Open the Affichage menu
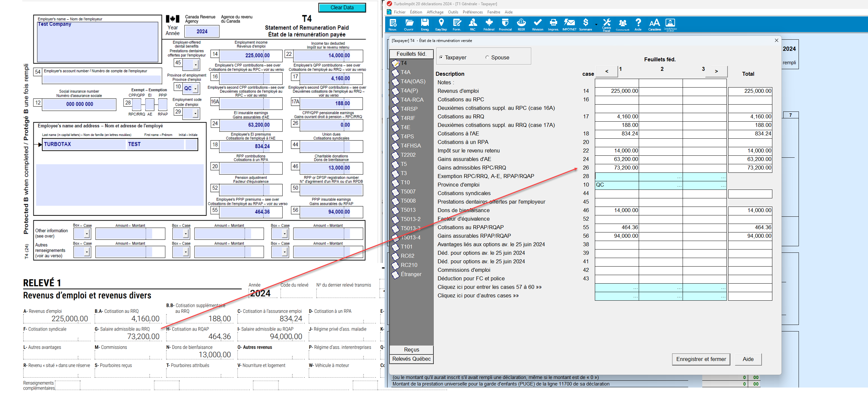The width and height of the screenshot is (868, 400). (435, 12)
